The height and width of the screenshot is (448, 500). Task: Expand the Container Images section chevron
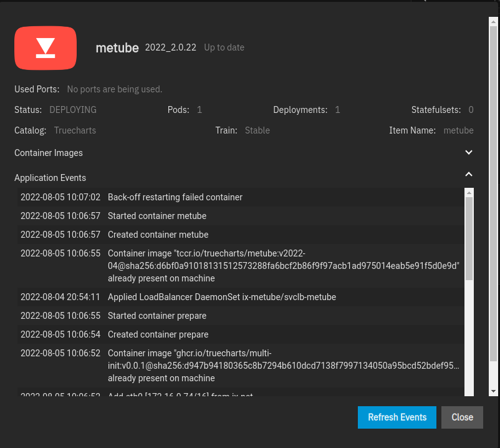tap(468, 152)
